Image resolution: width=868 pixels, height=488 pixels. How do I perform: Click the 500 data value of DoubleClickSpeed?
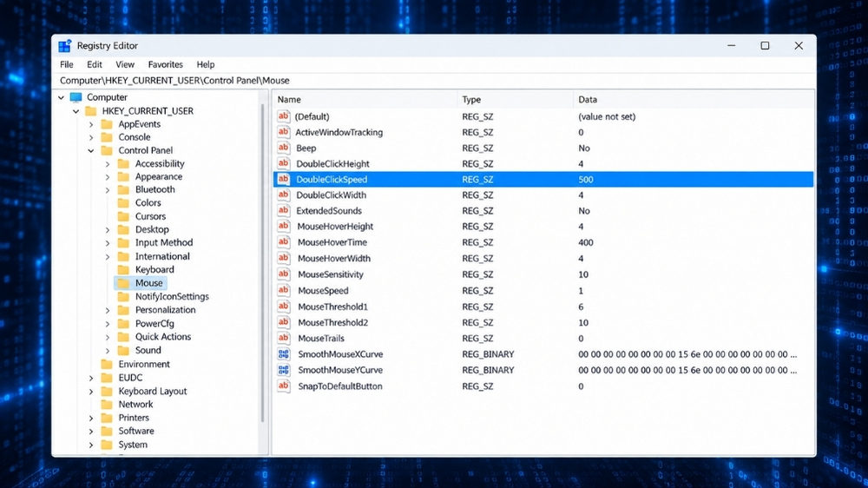pos(586,180)
